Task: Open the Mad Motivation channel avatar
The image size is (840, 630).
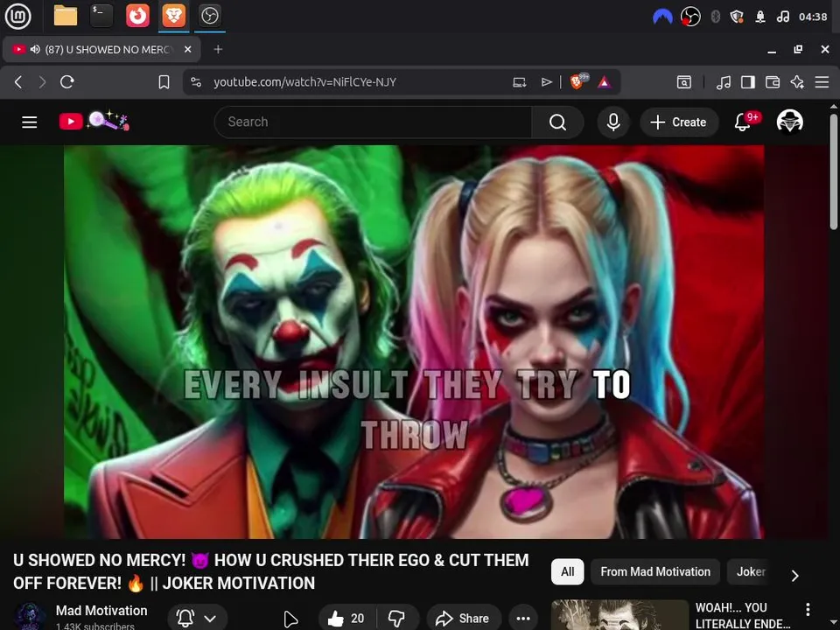Action: coord(30,617)
